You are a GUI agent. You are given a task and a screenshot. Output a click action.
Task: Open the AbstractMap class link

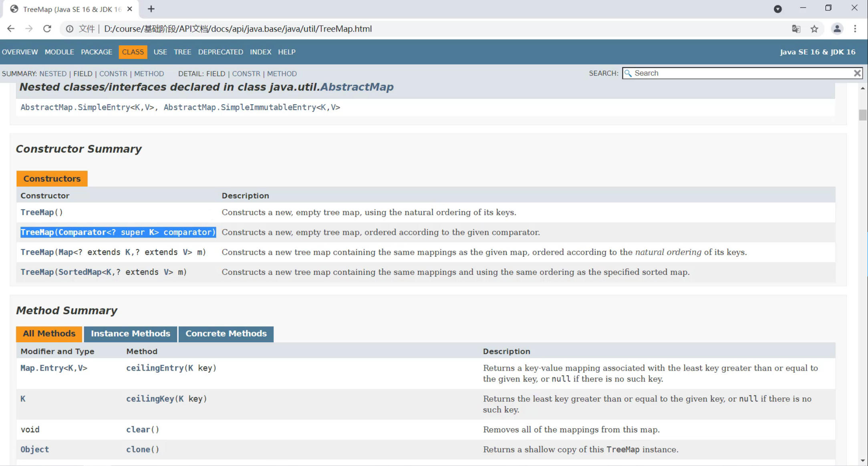tap(357, 87)
